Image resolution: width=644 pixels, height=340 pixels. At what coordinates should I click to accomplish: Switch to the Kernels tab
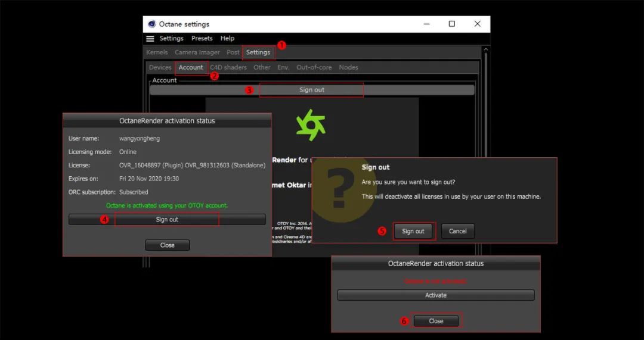coord(157,52)
